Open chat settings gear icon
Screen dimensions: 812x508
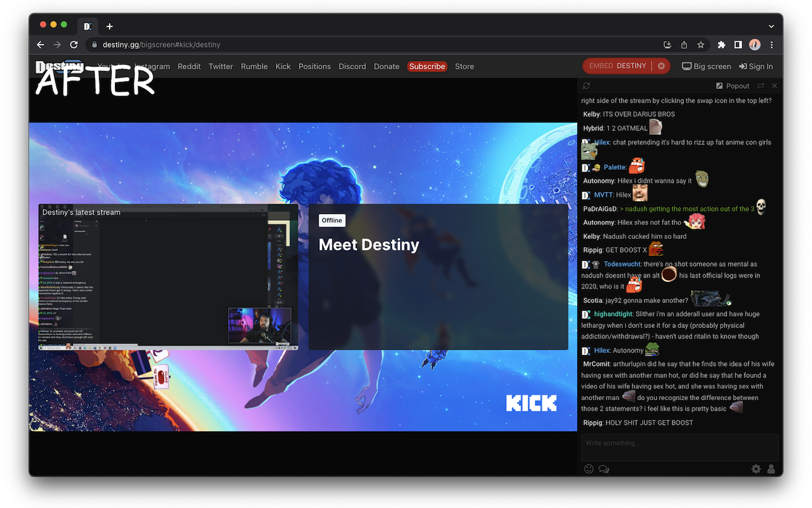pos(756,469)
